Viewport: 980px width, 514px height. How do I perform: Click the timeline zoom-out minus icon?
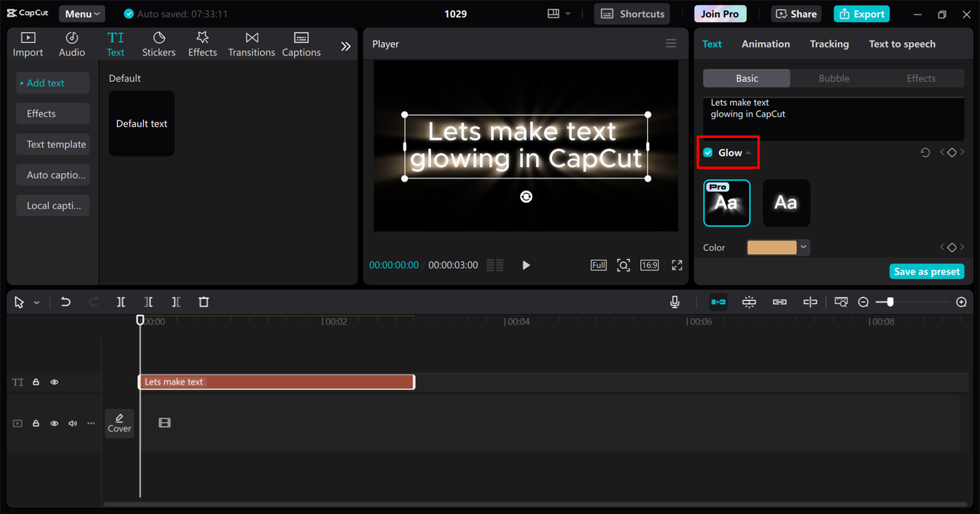863,303
